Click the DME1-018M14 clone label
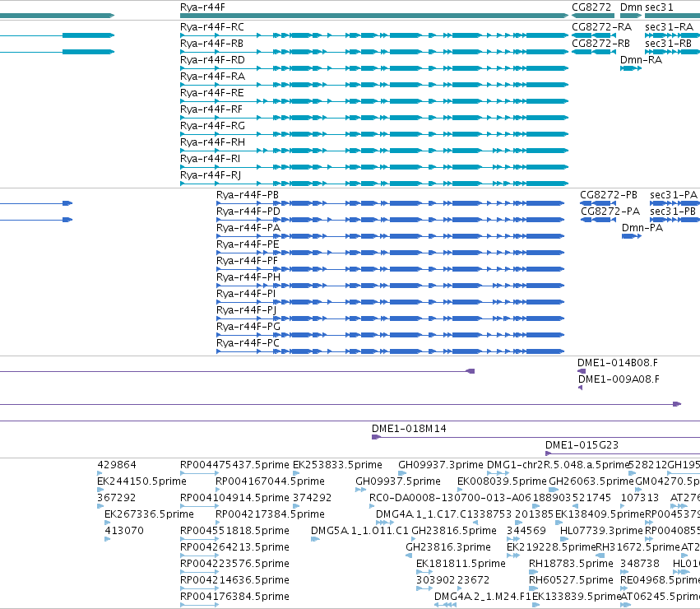The height and width of the screenshot is (609, 700). [409, 429]
